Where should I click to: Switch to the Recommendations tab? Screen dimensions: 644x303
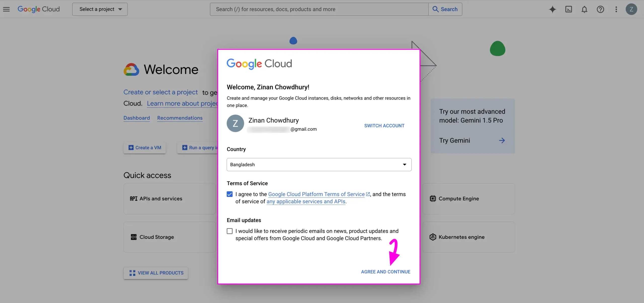(179, 118)
